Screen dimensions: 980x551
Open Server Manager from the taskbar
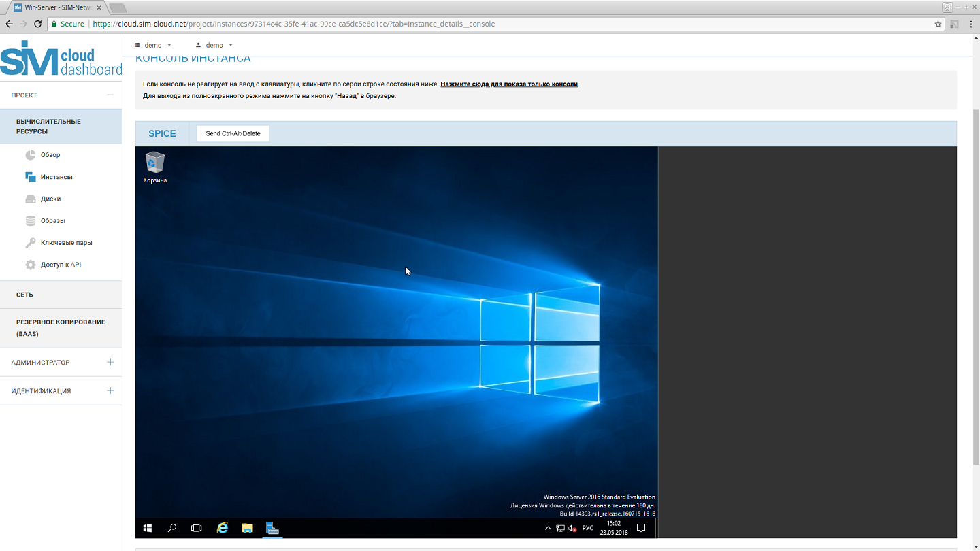[272, 528]
